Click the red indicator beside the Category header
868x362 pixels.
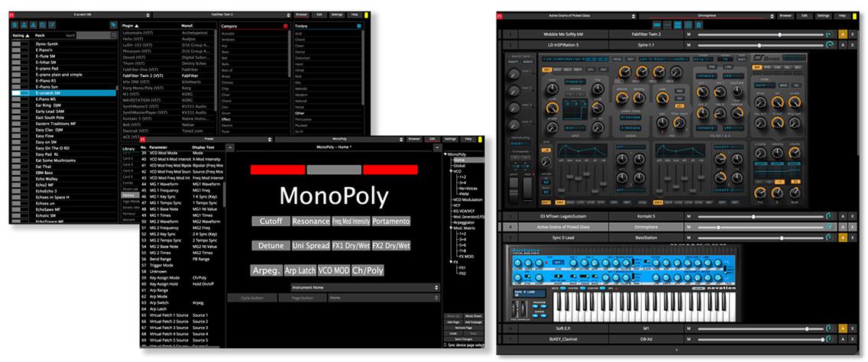pos(286,25)
